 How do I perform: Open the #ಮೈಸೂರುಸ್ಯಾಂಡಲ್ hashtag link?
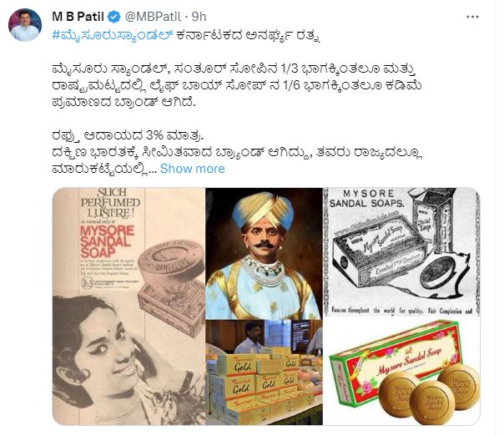click(113, 35)
